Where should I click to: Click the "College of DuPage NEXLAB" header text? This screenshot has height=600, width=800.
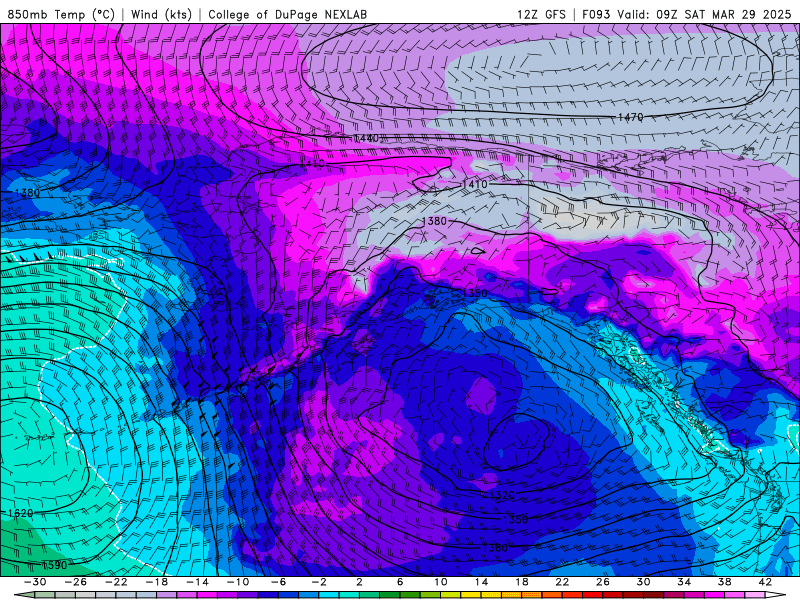[x=287, y=14]
